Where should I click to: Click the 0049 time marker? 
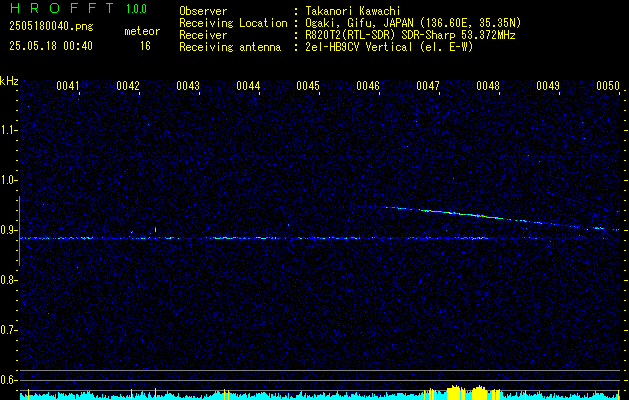pyautogui.click(x=548, y=86)
